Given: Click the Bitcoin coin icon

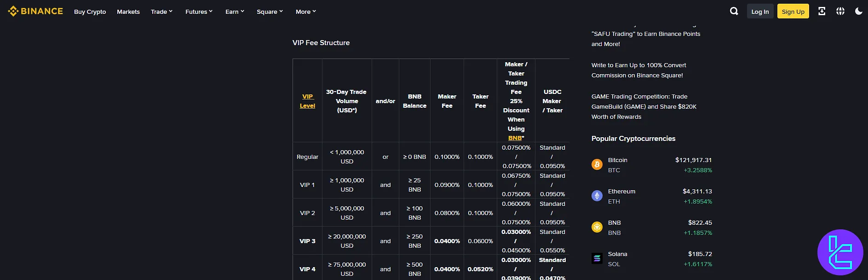Looking at the screenshot, I should pos(597,164).
